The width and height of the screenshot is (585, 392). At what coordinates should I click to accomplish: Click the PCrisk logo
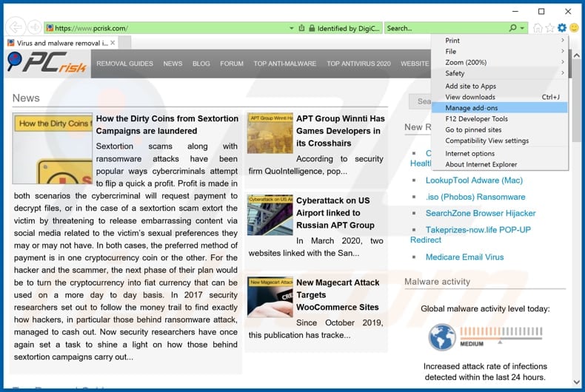(x=47, y=62)
